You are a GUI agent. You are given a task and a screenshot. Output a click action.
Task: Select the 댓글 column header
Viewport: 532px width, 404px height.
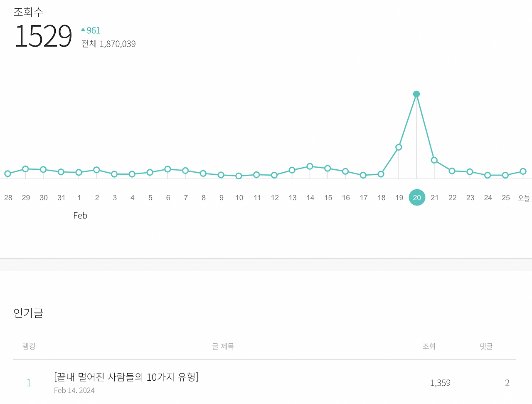(x=486, y=346)
